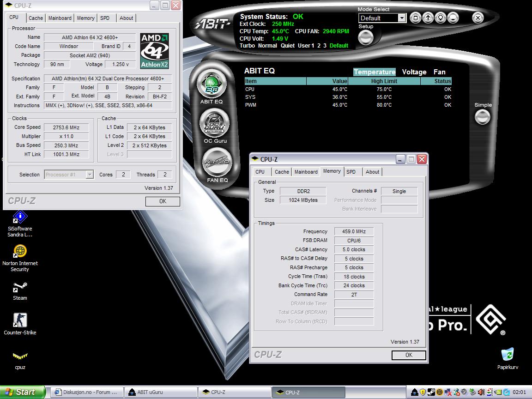This screenshot has height=399, width=532.
Task: Click the Norton globe icon in system tray
Action: click(x=440, y=392)
